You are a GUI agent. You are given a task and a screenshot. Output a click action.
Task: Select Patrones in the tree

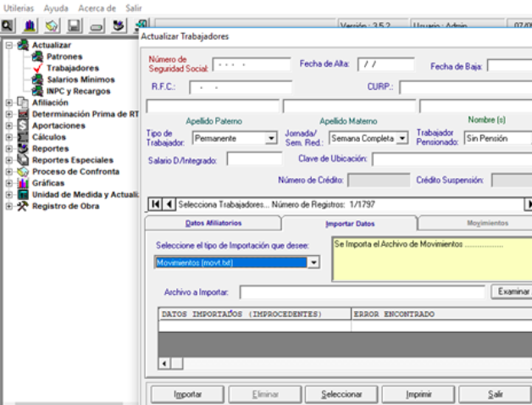[64, 57]
